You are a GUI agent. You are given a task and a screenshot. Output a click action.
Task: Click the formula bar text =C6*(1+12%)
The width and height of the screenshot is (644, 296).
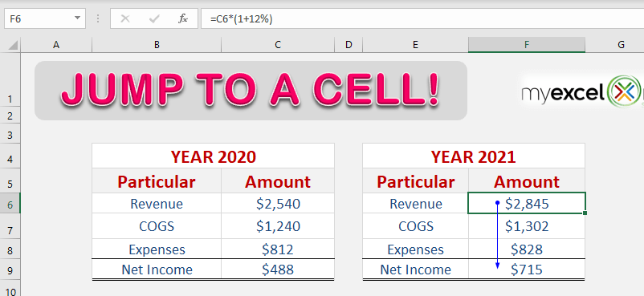[x=241, y=19]
